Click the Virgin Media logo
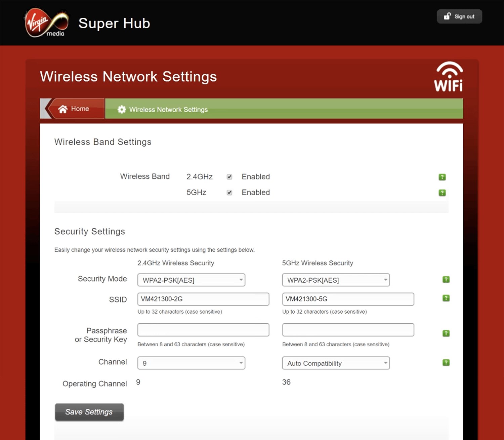The image size is (504, 440). (x=46, y=23)
